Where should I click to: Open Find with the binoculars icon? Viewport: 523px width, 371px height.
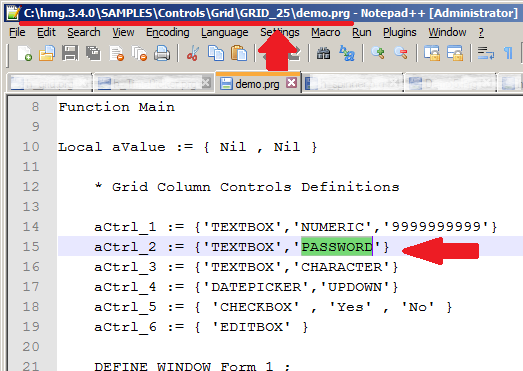323,53
